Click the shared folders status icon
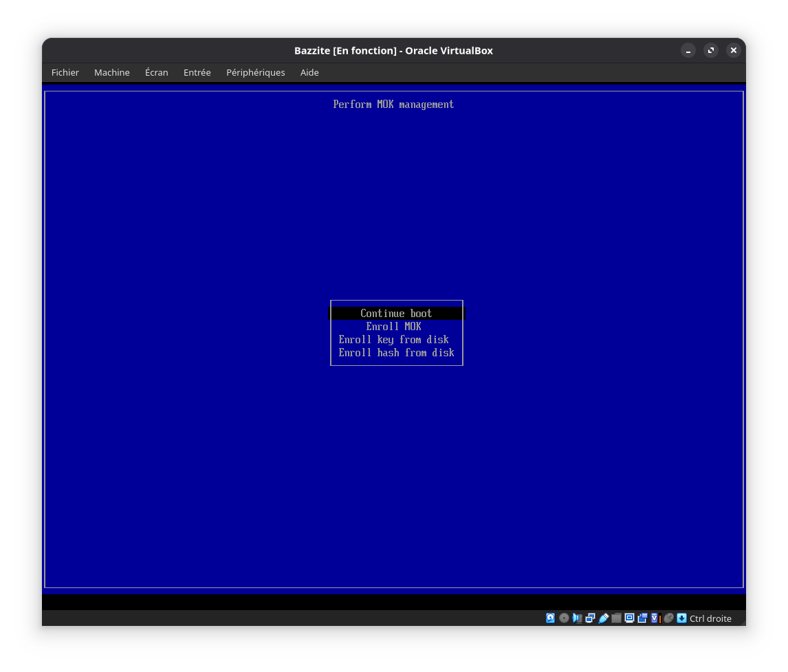 click(616, 618)
